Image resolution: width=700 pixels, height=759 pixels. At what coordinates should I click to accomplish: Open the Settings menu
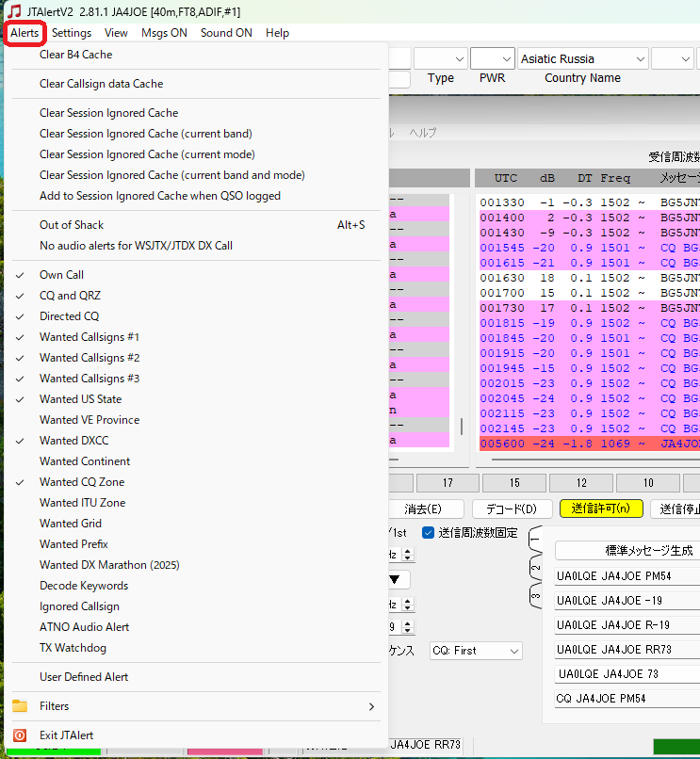[x=72, y=33]
